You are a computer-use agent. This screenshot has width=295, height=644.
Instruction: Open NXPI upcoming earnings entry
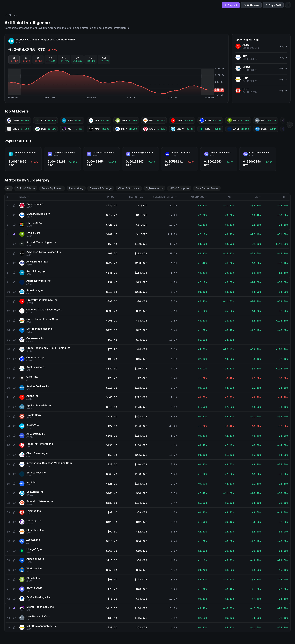click(x=261, y=80)
